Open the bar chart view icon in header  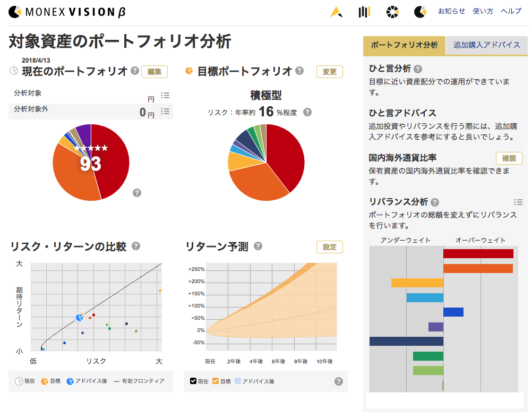pyautogui.click(x=365, y=11)
